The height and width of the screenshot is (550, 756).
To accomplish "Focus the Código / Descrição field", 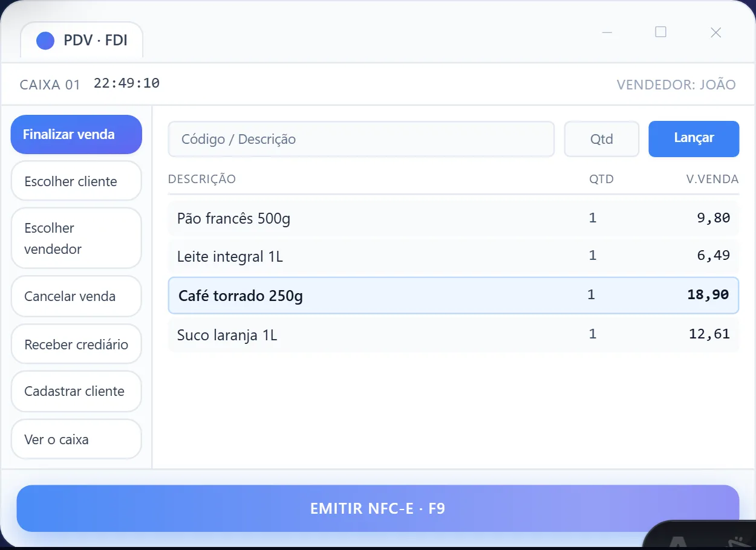I will 361,139.
